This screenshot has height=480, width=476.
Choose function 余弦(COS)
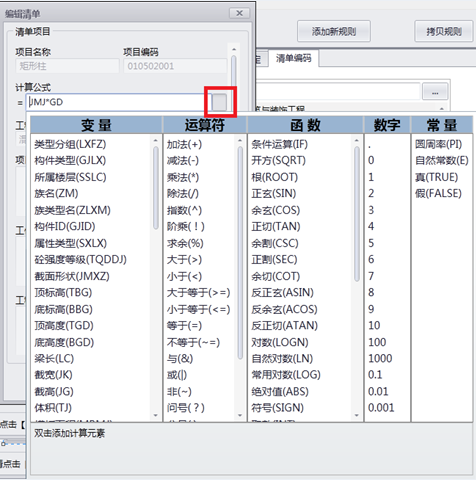tap(276, 210)
